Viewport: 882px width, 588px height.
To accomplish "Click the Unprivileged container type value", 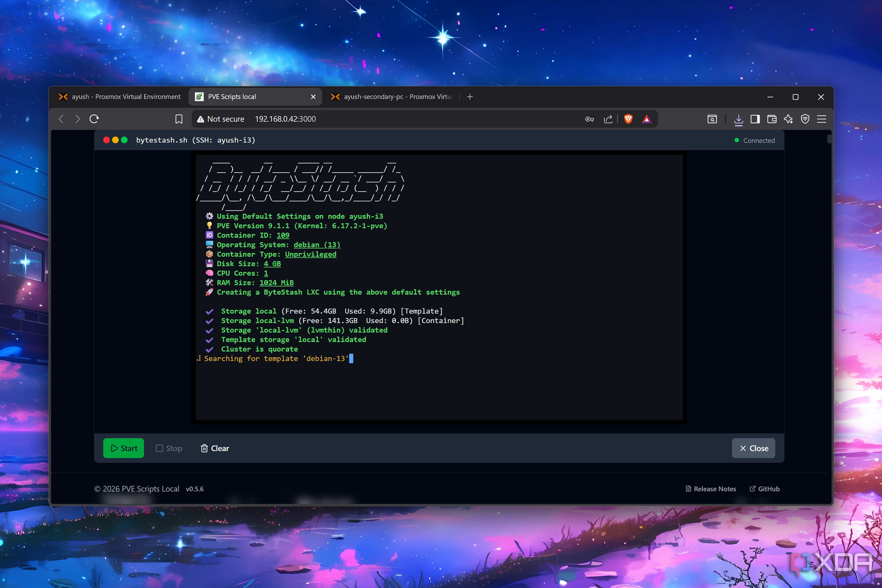I will [x=311, y=254].
